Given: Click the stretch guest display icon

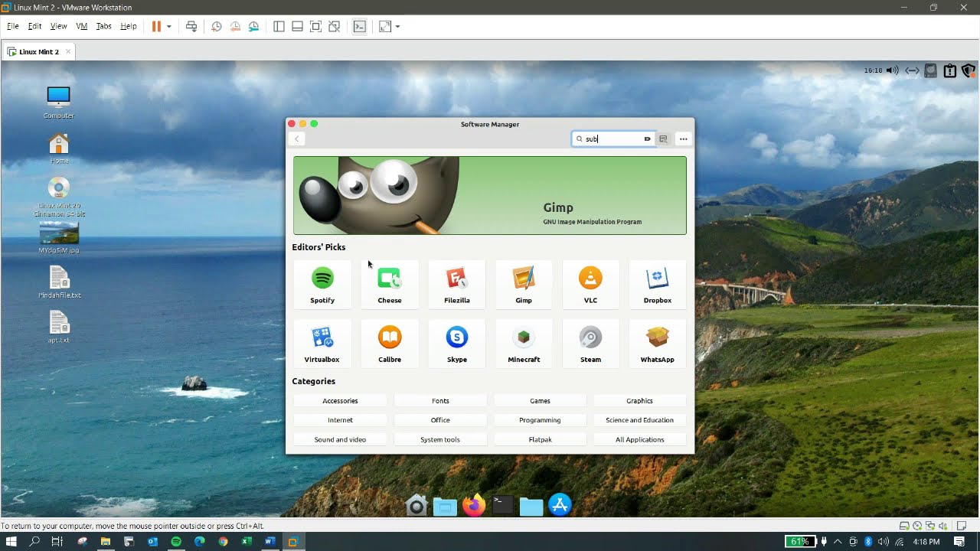Looking at the screenshot, I should pos(385,26).
